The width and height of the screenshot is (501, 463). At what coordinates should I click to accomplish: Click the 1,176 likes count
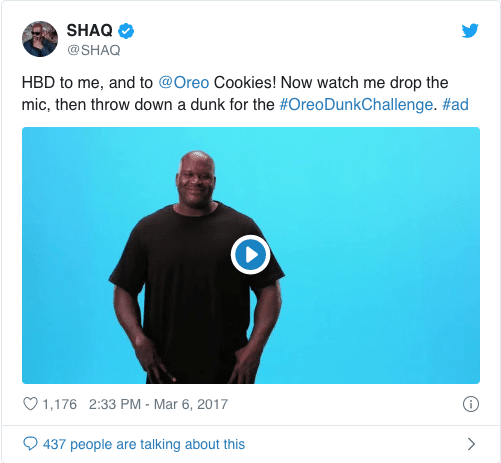(x=60, y=404)
